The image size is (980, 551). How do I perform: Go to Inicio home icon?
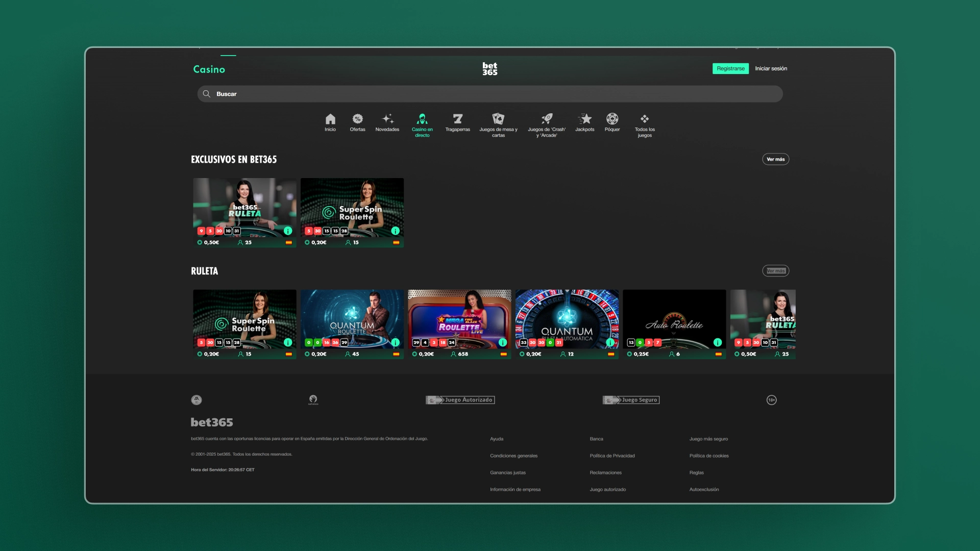pos(330,119)
